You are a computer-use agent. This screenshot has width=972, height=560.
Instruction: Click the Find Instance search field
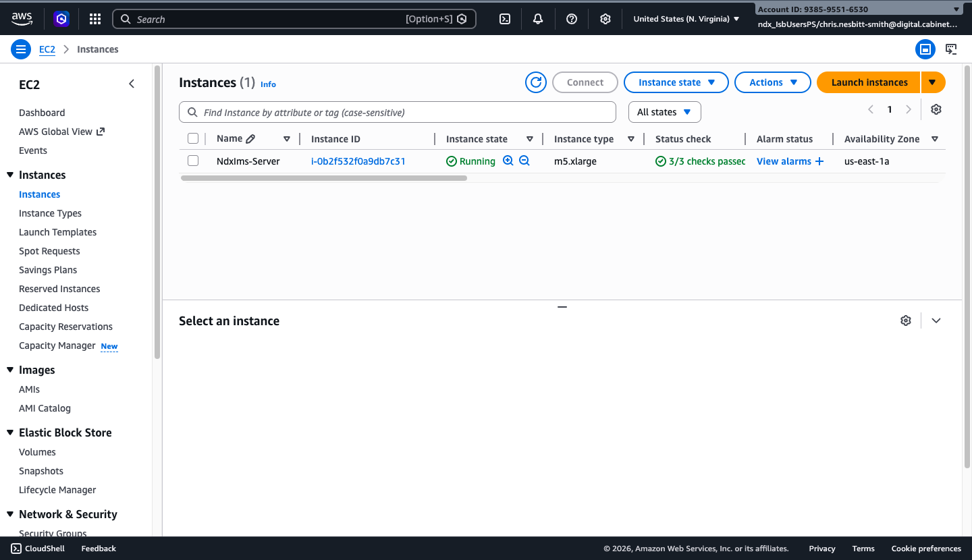pyautogui.click(x=398, y=111)
